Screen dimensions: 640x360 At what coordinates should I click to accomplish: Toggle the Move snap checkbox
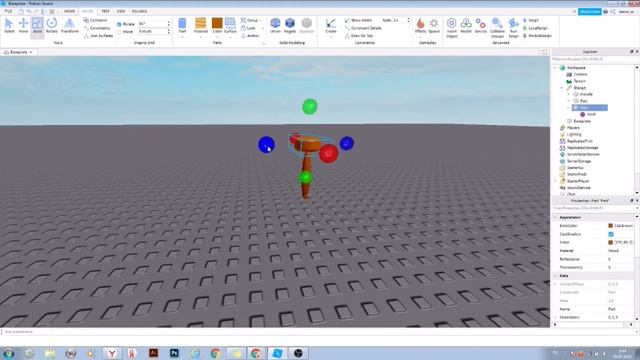[x=119, y=31]
